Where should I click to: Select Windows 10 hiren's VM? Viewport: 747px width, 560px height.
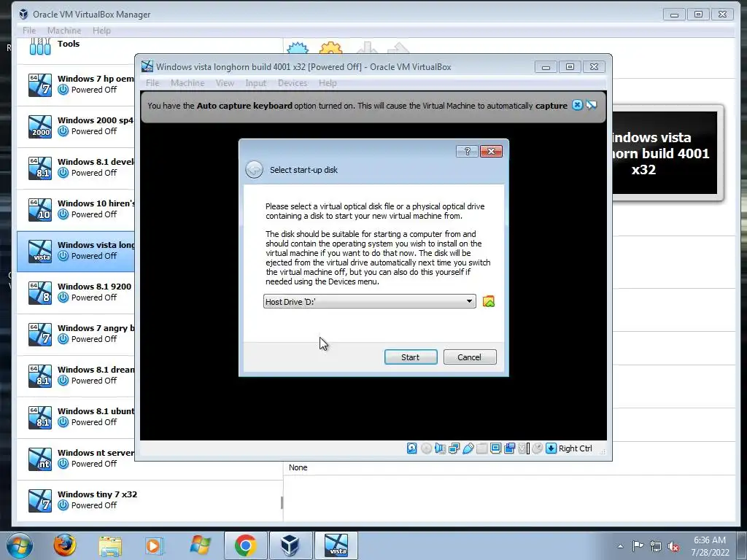76,209
